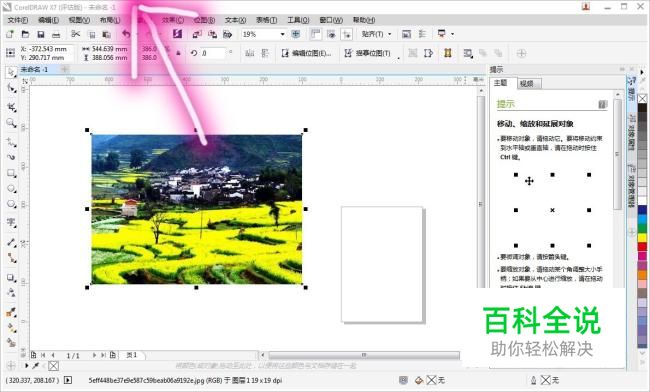Viewport: 650px width, 392px height.
Task: Select the Zoom magnifier tool
Action: [x=11, y=123]
